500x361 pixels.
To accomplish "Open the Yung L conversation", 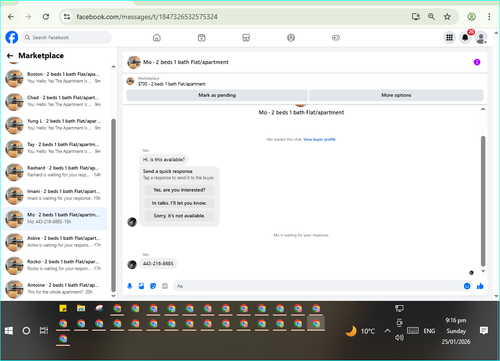I will [55, 125].
